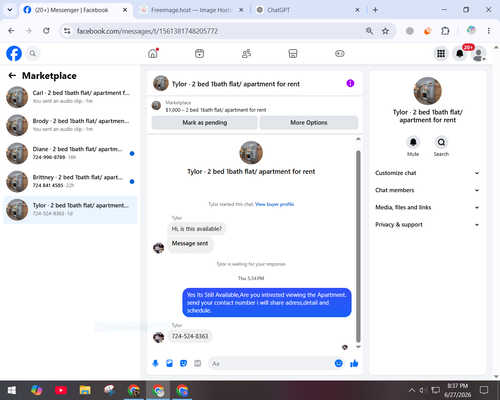500x400 pixels.
Task: Show hidden system tray icons
Action: coord(412,390)
